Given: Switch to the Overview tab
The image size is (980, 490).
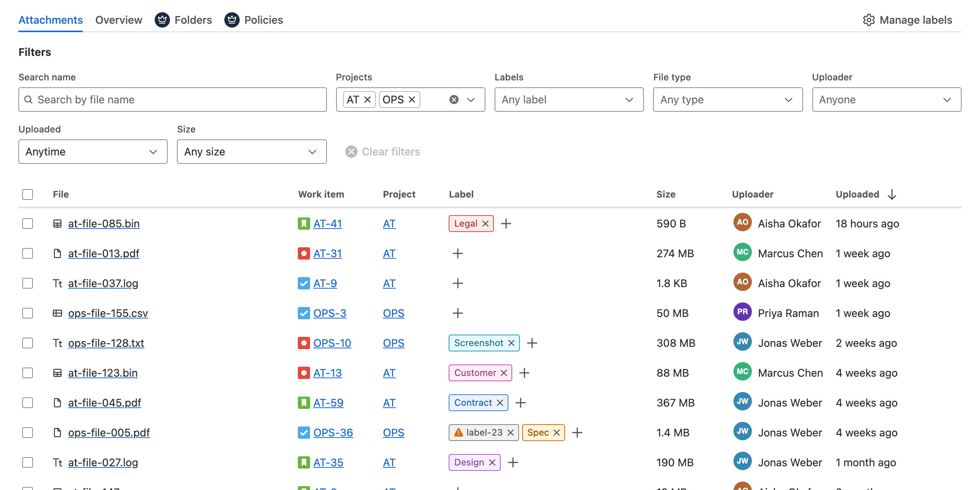Looking at the screenshot, I should point(119,20).
